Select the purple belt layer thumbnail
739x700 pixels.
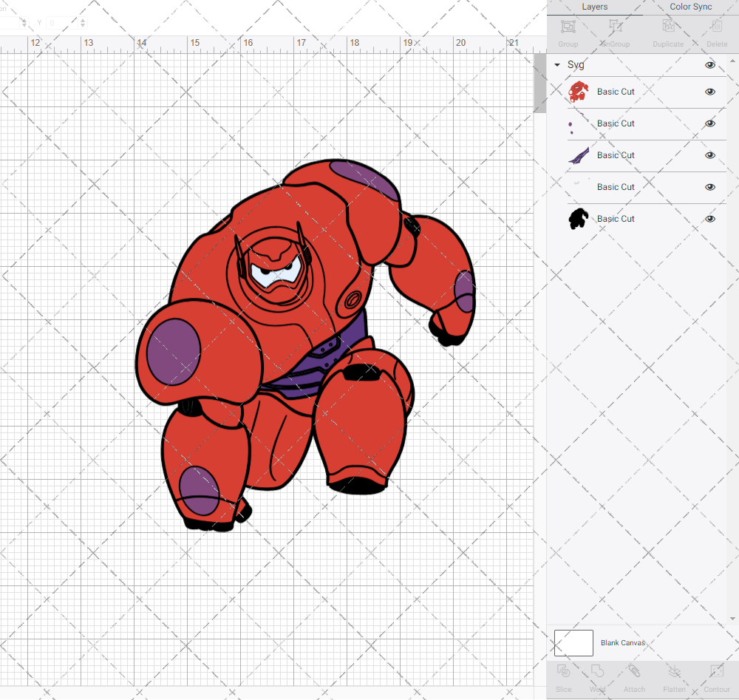point(579,155)
